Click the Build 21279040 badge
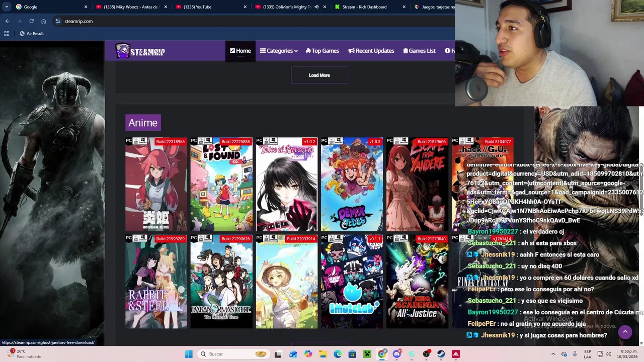The width and height of the screenshot is (644, 362). (432, 239)
